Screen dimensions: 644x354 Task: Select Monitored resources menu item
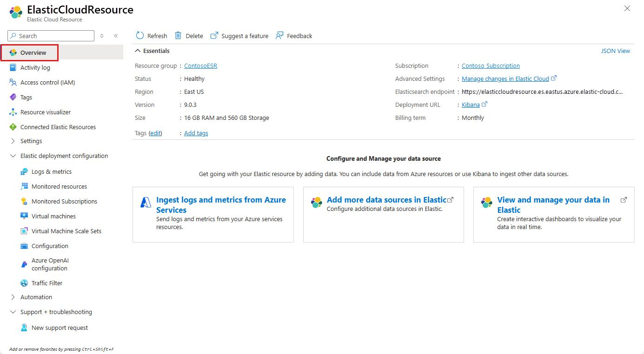(59, 186)
